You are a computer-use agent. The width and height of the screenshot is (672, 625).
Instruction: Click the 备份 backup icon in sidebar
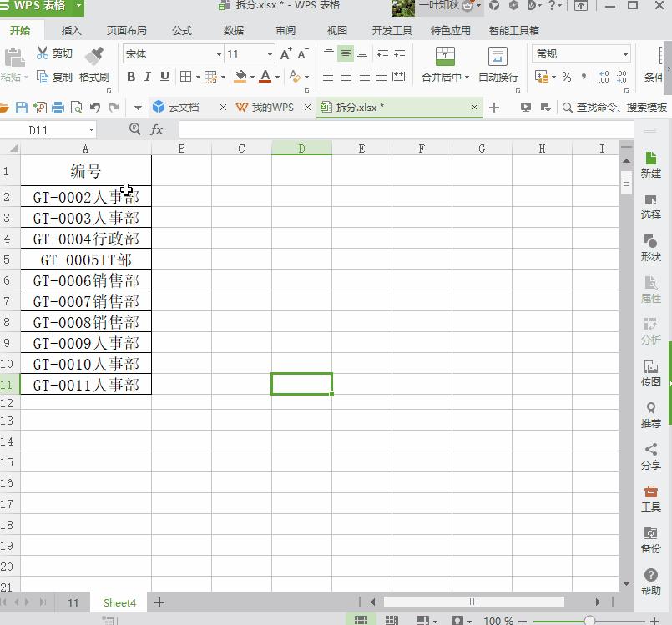pos(650,539)
